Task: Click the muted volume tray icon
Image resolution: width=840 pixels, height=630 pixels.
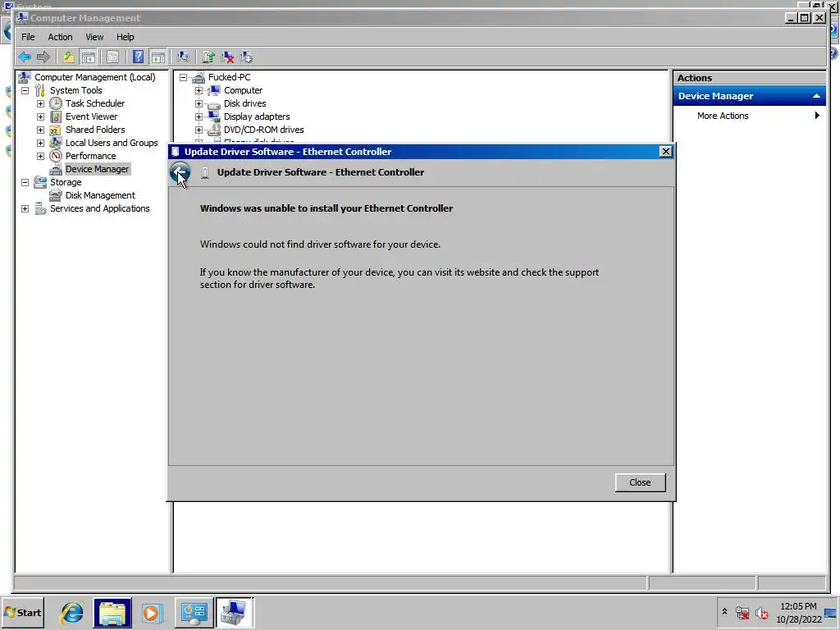Action: click(761, 612)
